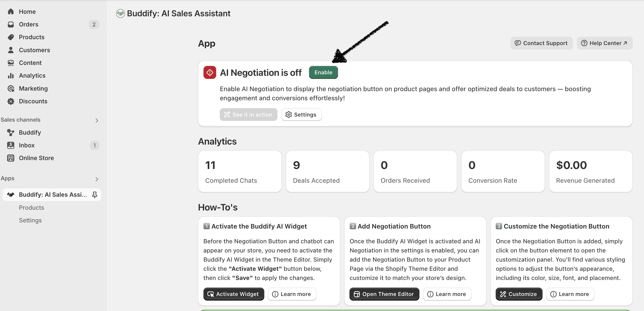Viewport: 644px width, 311px height.
Task: Enable AI Negotiation with green button
Action: coord(323,73)
